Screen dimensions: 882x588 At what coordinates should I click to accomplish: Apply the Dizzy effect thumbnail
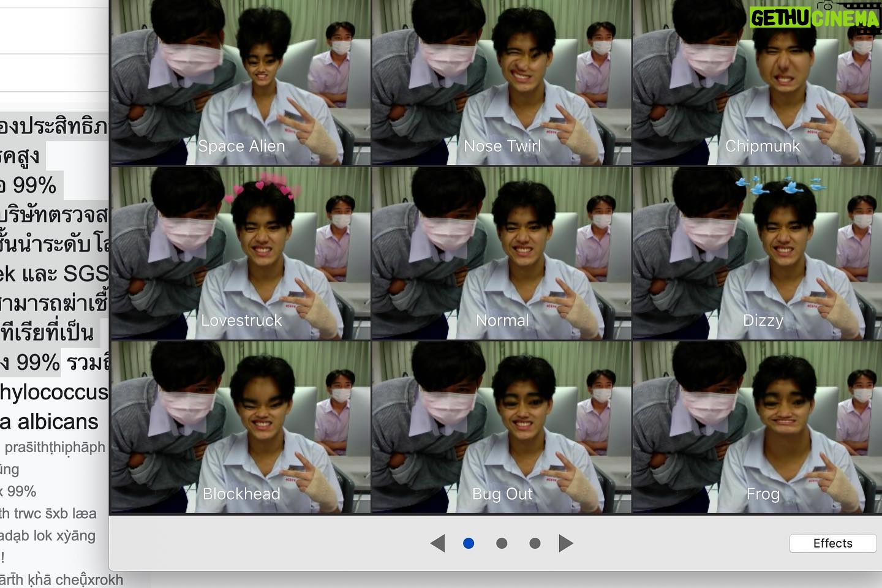coord(758,253)
